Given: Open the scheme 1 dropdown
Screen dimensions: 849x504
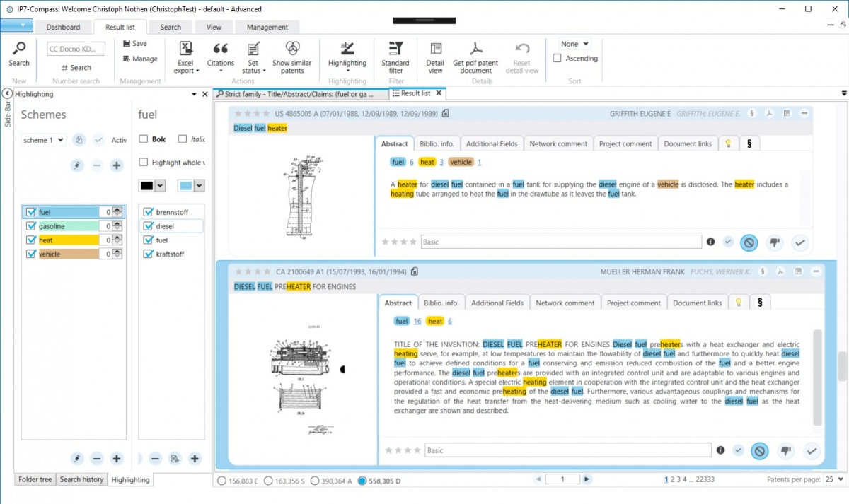Looking at the screenshot, I should [x=43, y=140].
